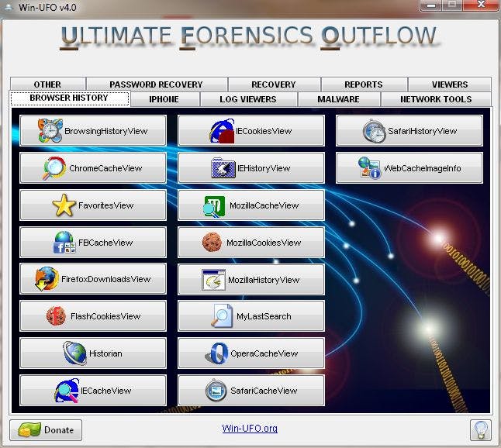Open the VIEWERS tab
The width and height of the screenshot is (501, 448).
point(450,84)
